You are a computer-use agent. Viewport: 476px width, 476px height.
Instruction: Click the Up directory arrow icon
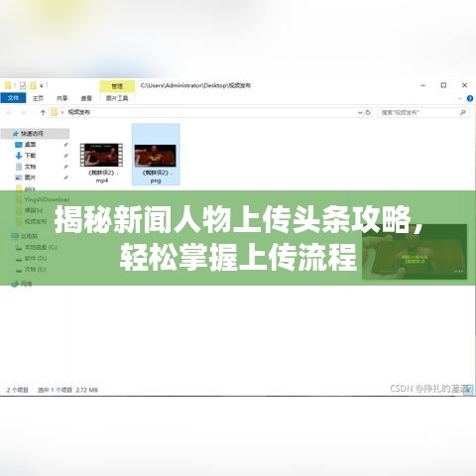coord(43,112)
